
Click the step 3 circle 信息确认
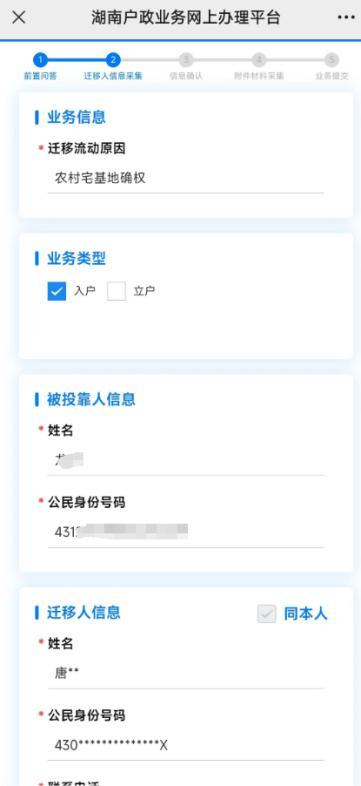click(x=186, y=60)
